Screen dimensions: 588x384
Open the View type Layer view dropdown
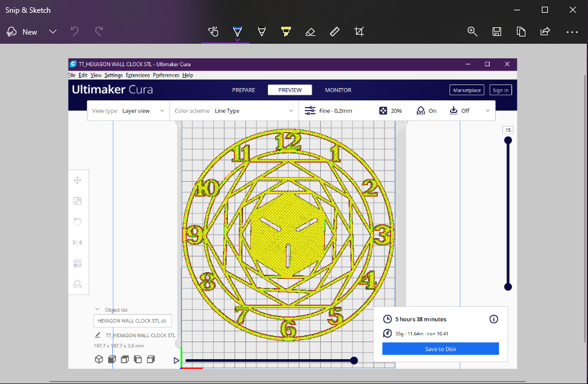143,111
